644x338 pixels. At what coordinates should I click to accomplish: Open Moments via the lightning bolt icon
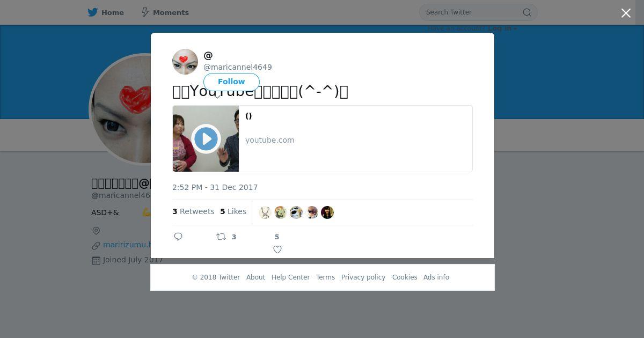(145, 12)
